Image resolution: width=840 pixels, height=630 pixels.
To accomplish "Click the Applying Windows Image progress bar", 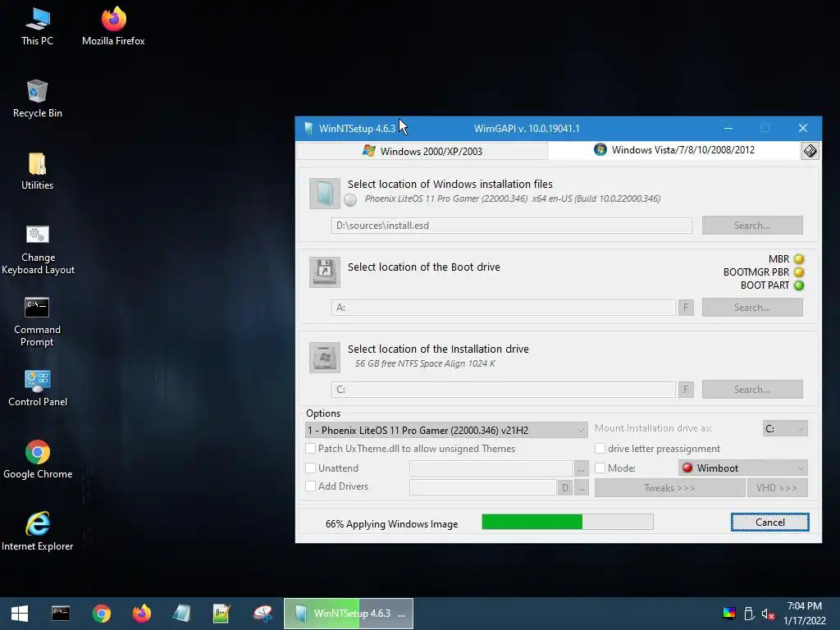I will pyautogui.click(x=568, y=522).
